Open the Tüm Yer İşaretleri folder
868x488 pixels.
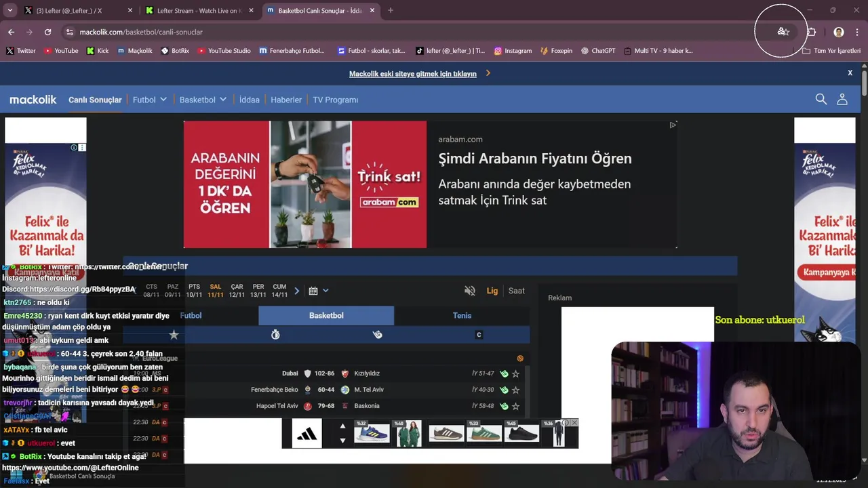(x=831, y=51)
